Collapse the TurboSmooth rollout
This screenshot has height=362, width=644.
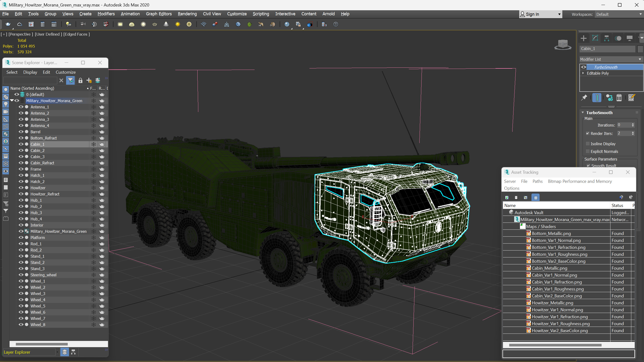coord(582,113)
